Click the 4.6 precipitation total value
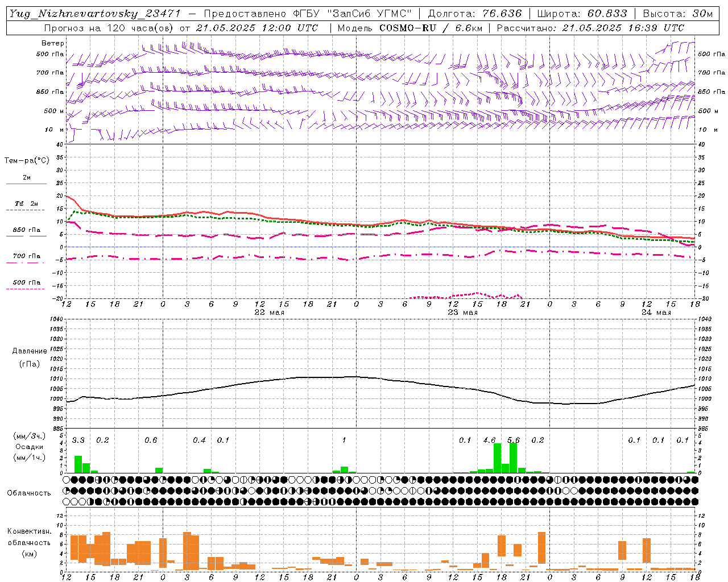The width and height of the screenshot is (728, 582). click(489, 440)
